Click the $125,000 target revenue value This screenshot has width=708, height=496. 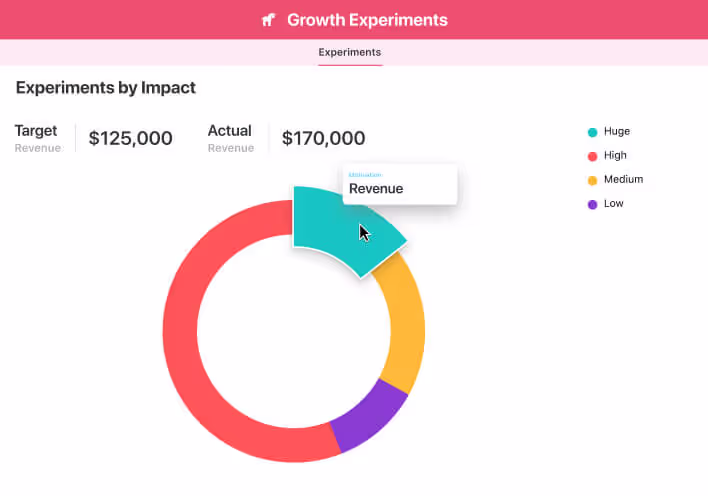coord(130,139)
